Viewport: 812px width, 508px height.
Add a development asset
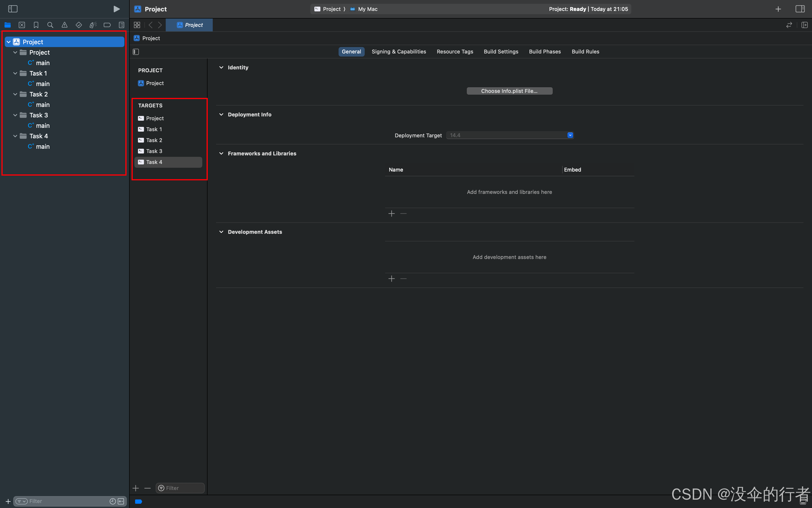tap(391, 278)
